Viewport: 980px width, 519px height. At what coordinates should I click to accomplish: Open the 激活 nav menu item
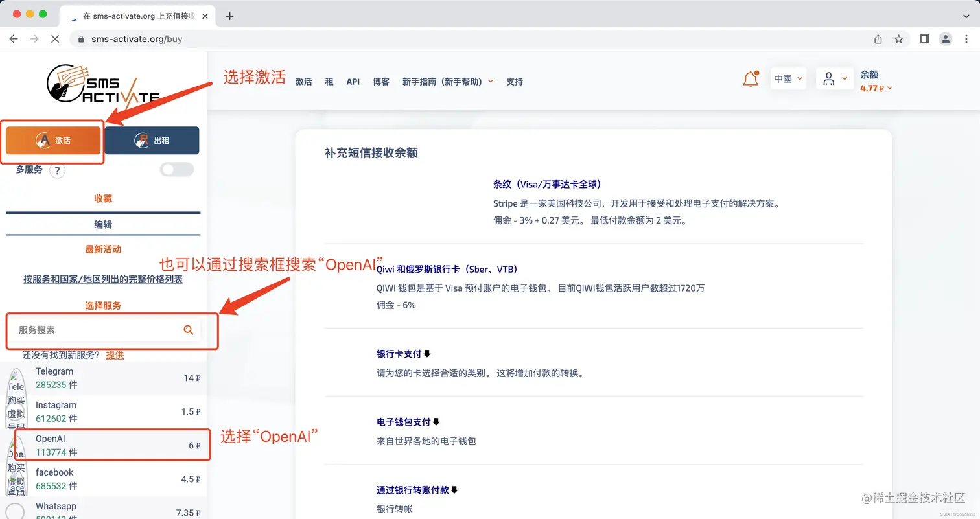(x=303, y=82)
